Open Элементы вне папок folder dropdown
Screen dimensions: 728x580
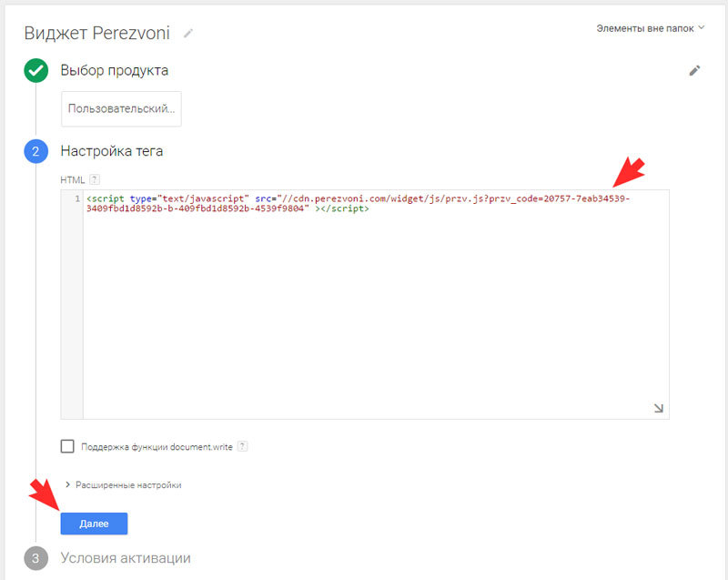click(x=650, y=28)
